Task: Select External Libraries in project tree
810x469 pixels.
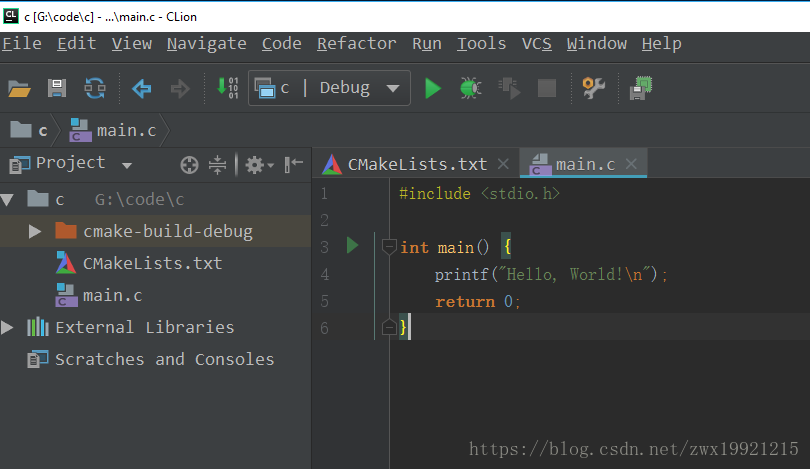Action: tap(155, 327)
